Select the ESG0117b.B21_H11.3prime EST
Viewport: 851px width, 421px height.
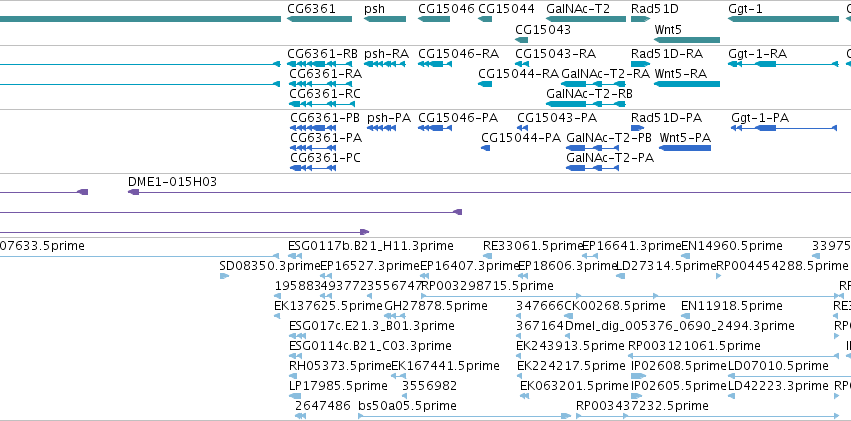pos(295,256)
